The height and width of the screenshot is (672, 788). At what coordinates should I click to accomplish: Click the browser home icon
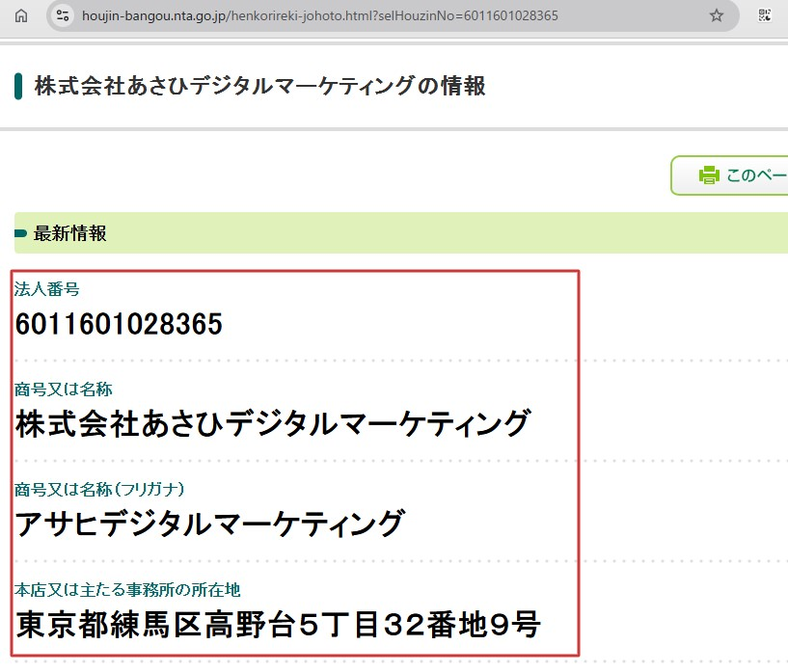20,16
